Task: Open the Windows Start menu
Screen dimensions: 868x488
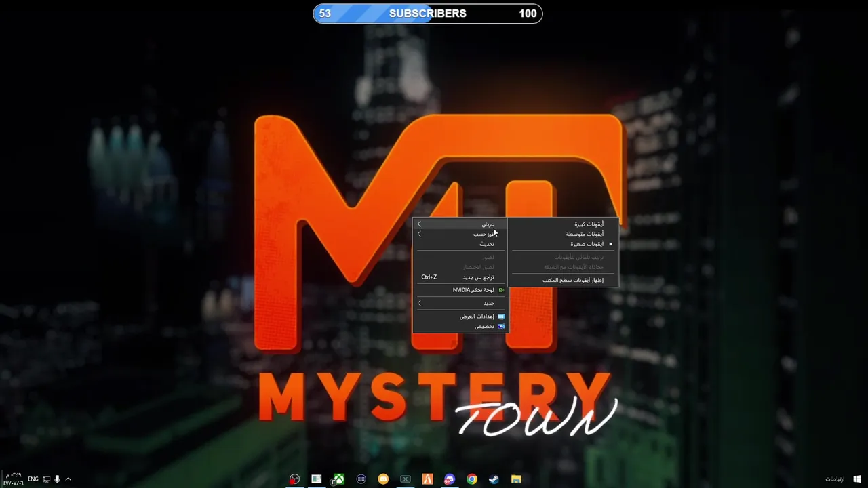Action: coord(857,479)
